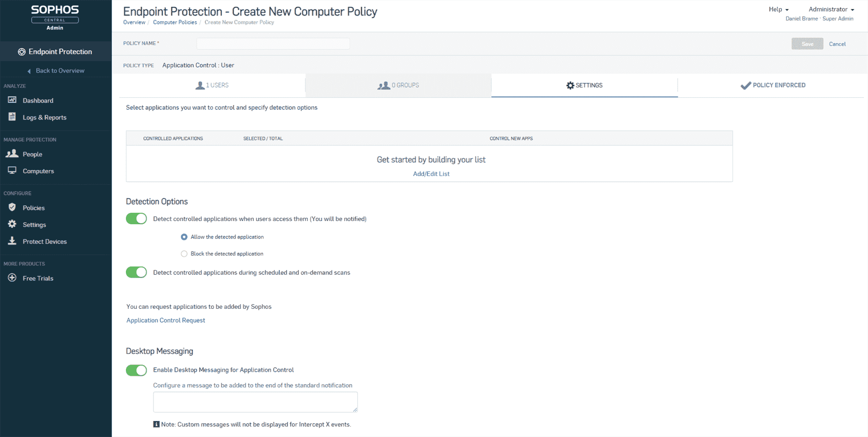The width and height of the screenshot is (868, 437).
Task: Click the Cancel link
Action: [837, 44]
